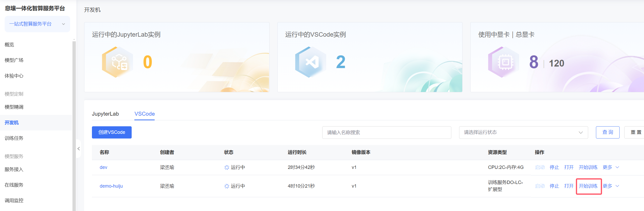This screenshot has height=211, width=644.
Task: Click the running spinner icon in dev row
Action: pyautogui.click(x=227, y=167)
